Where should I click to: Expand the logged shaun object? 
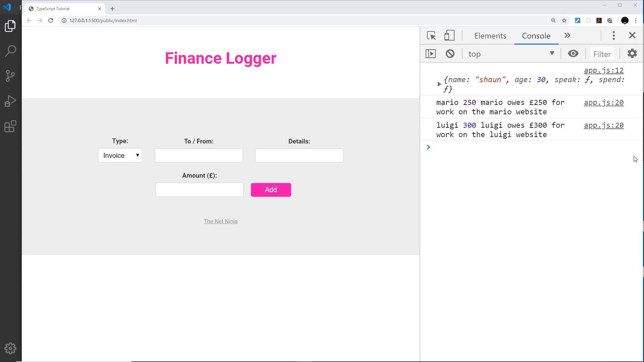click(439, 84)
